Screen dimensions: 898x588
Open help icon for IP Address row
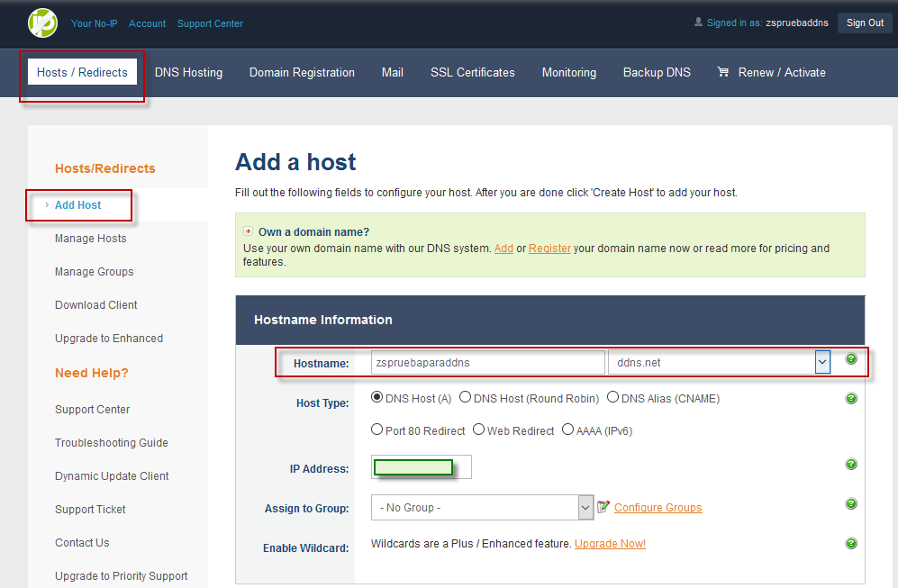851,465
